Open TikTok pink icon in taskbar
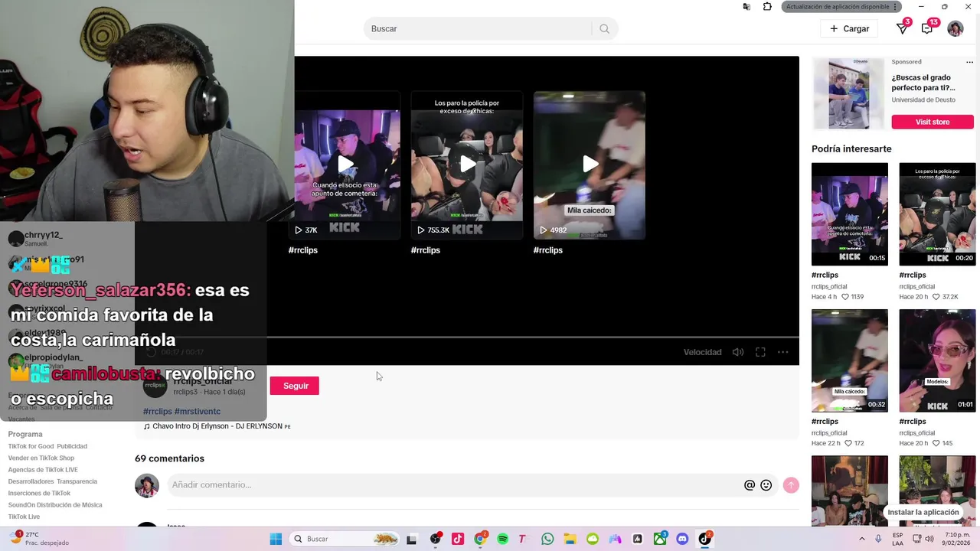Viewport: 980px width, 551px height. 458,539
